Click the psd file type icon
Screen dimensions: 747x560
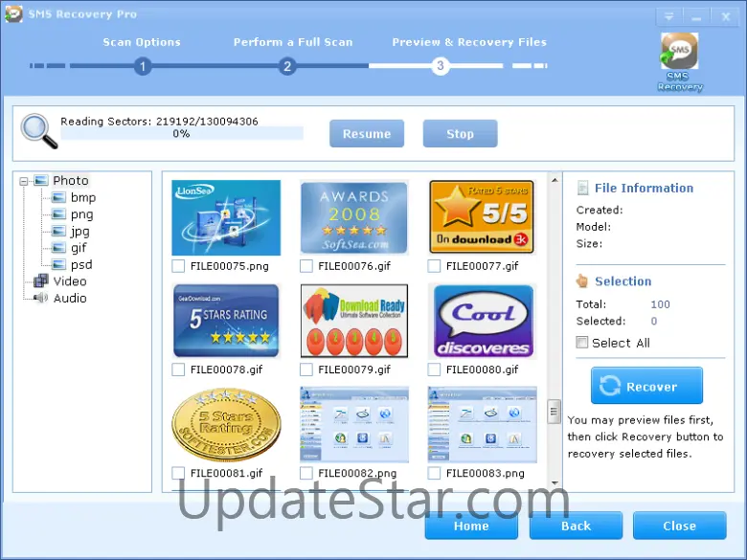tap(58, 264)
